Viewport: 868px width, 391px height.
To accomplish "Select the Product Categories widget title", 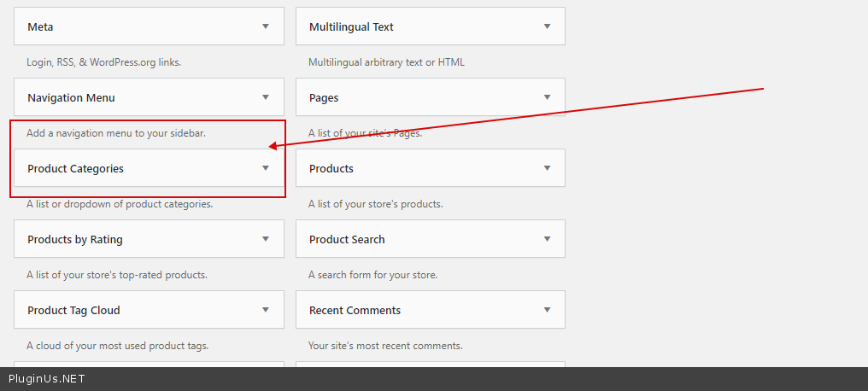I will point(75,168).
